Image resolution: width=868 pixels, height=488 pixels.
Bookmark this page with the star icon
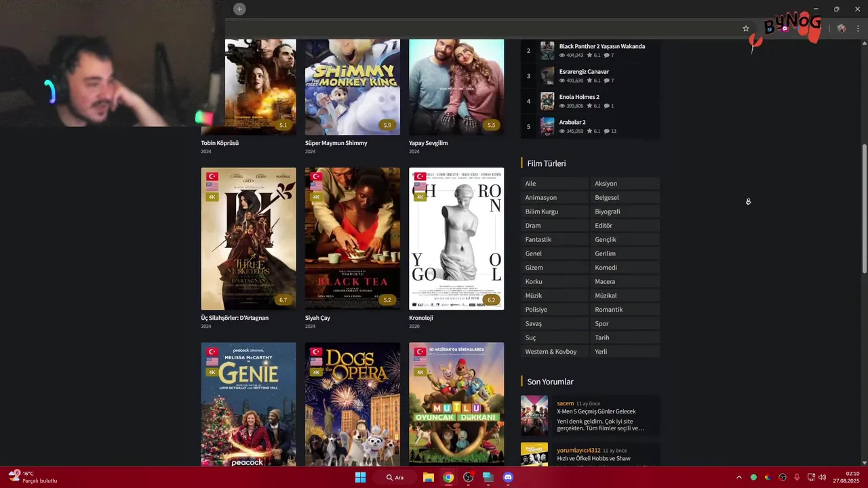pyautogui.click(x=746, y=28)
